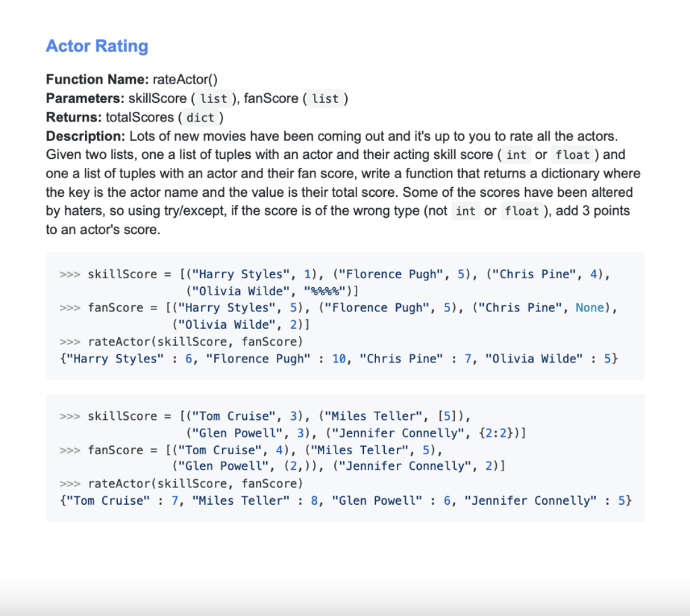Image resolution: width=690 pixels, height=616 pixels.
Task: Open the Actor Rating heading link
Action: click(x=97, y=46)
